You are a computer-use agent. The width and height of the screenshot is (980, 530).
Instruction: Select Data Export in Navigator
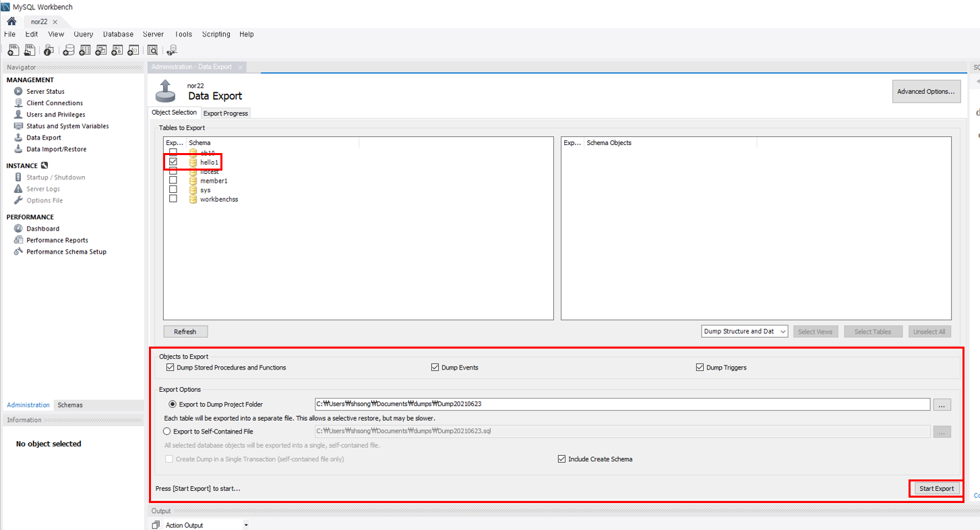44,138
